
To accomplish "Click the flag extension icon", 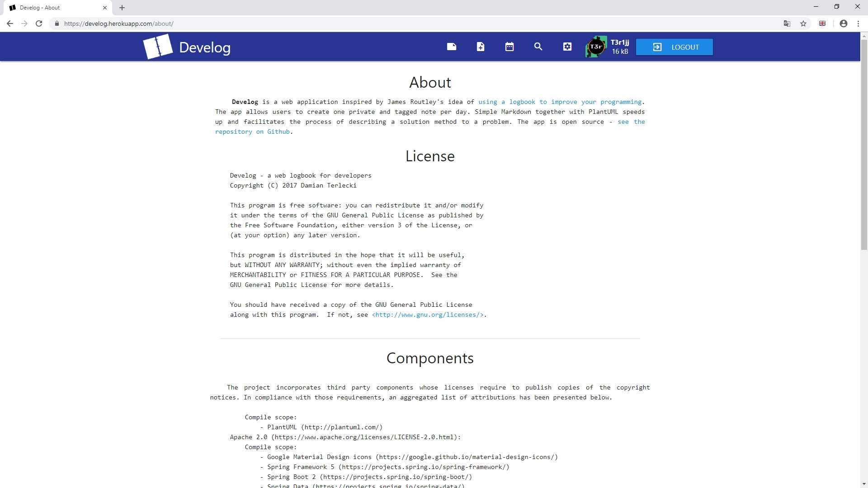I will (822, 23).
